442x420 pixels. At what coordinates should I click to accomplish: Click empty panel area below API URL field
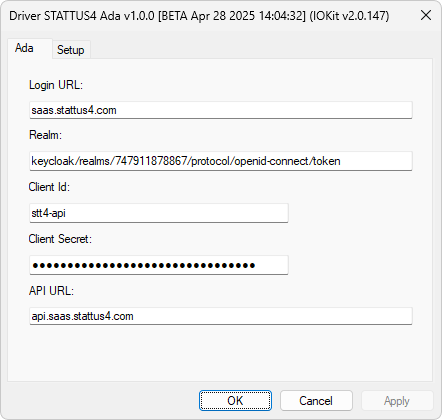click(x=220, y=353)
